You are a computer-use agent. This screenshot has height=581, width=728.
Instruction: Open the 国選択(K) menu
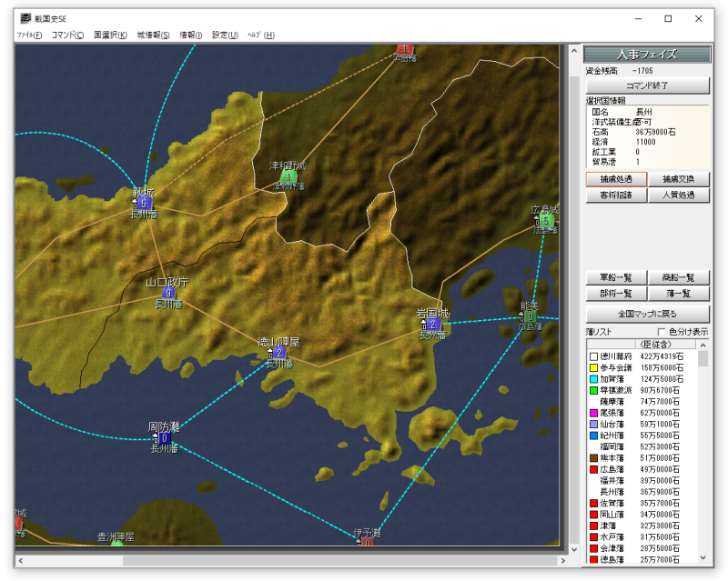110,35
